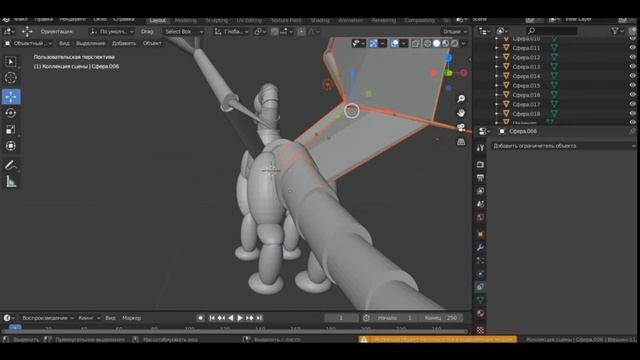The image size is (640, 360).
Task: Activate the 3D Cursor tool
Action: click(x=11, y=78)
